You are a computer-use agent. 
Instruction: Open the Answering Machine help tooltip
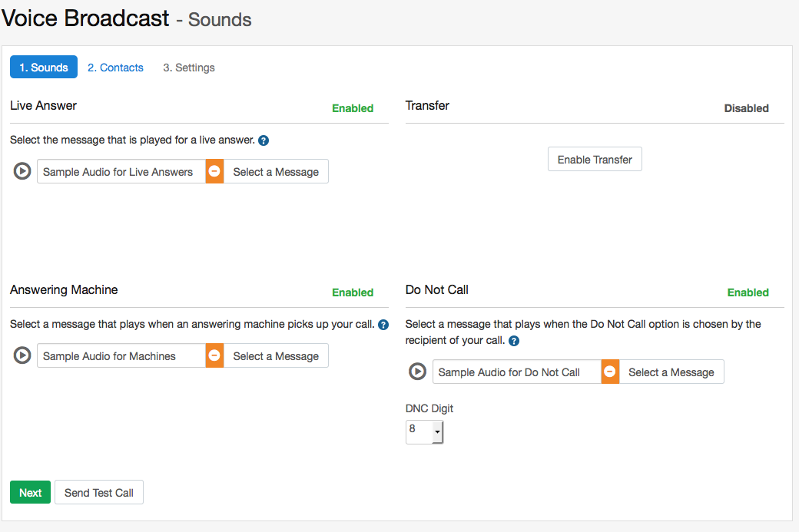click(x=383, y=325)
